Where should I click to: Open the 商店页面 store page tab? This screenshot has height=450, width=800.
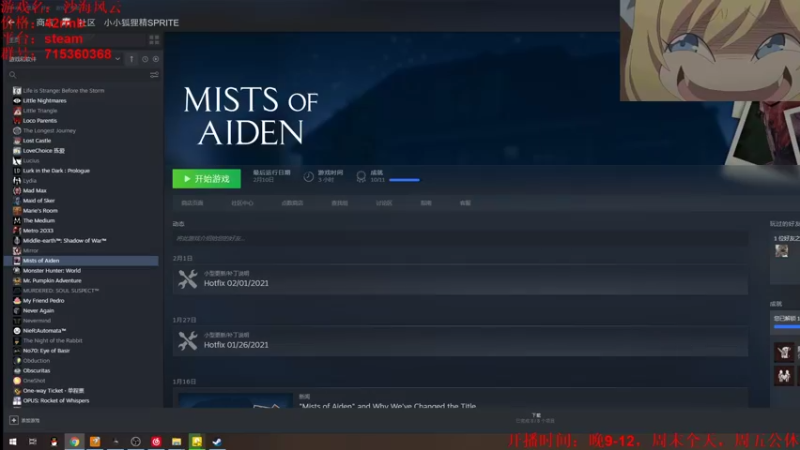[x=192, y=203]
